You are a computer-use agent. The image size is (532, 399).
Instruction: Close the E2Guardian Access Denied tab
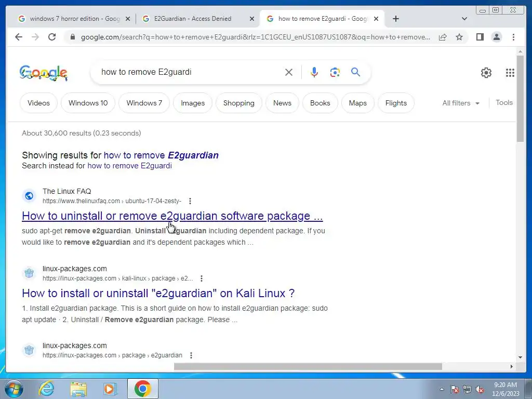pyautogui.click(x=252, y=19)
